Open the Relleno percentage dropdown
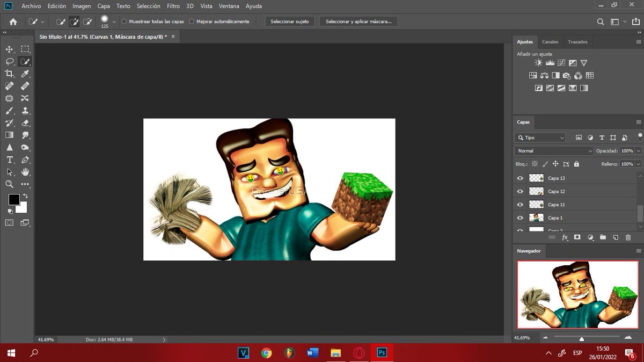The width and height of the screenshot is (644, 362). (x=638, y=164)
